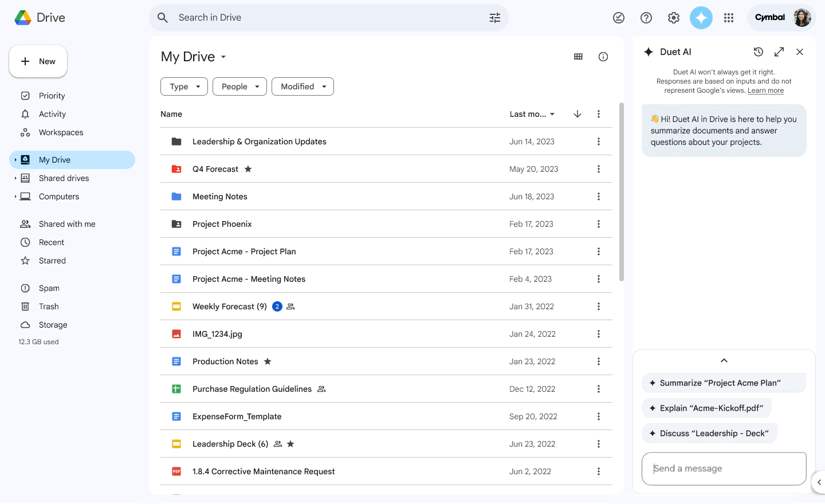Click Summarize "Project Acme Plan" suggestion

[x=724, y=383]
